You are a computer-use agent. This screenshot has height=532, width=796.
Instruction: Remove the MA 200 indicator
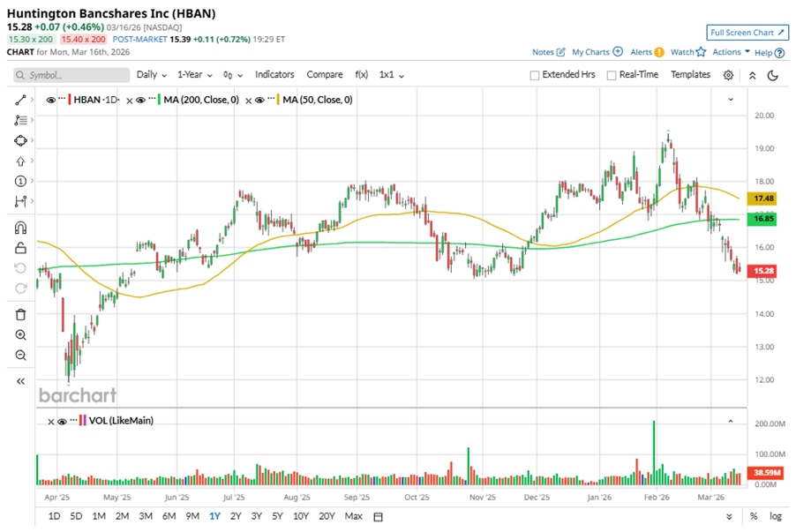coord(130,101)
